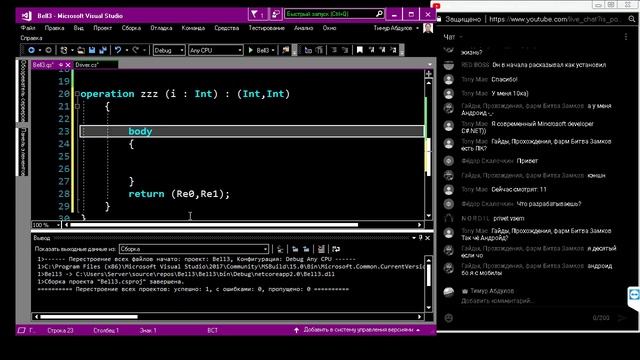Open the Bell3 start target dropdown arrow
This screenshot has width=640, height=360.
click(x=273, y=50)
